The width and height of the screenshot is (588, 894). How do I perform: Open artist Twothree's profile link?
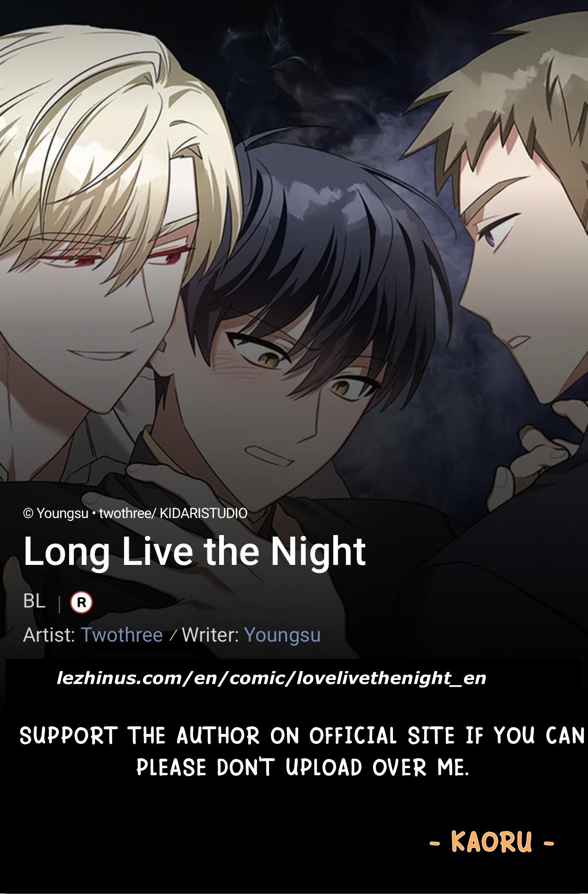click(122, 635)
